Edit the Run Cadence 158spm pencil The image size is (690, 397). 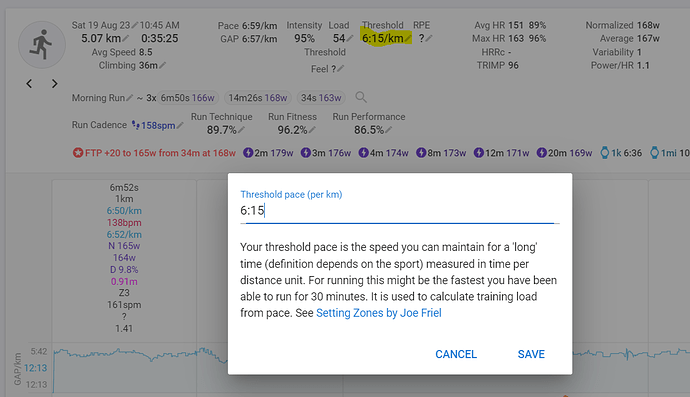(180, 125)
